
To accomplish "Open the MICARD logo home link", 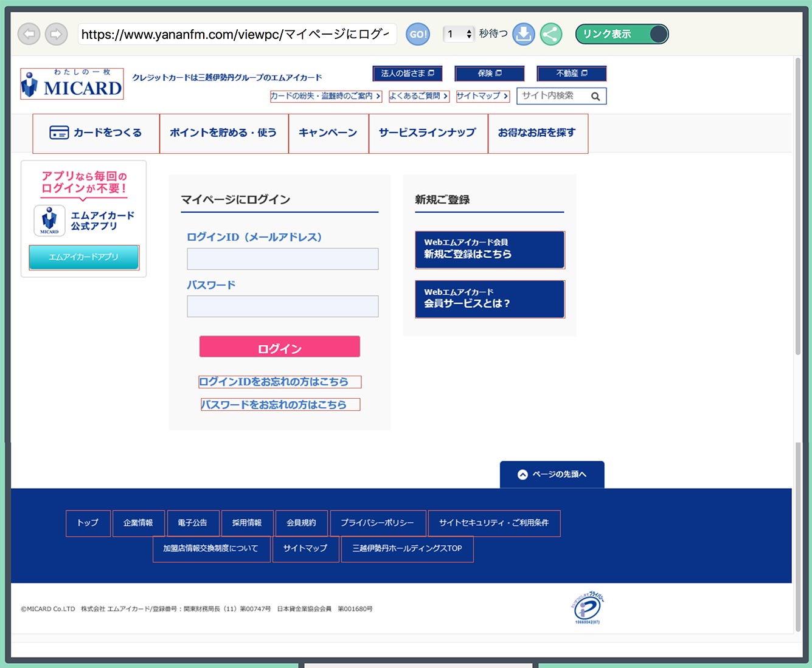I will (x=72, y=84).
